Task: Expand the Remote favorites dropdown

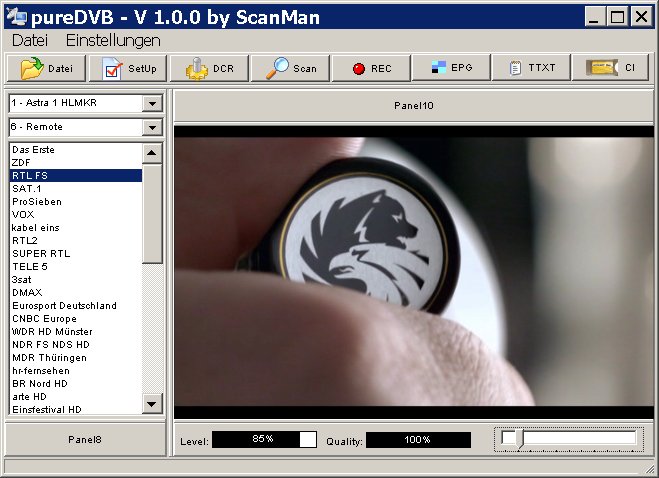Action: point(152,127)
